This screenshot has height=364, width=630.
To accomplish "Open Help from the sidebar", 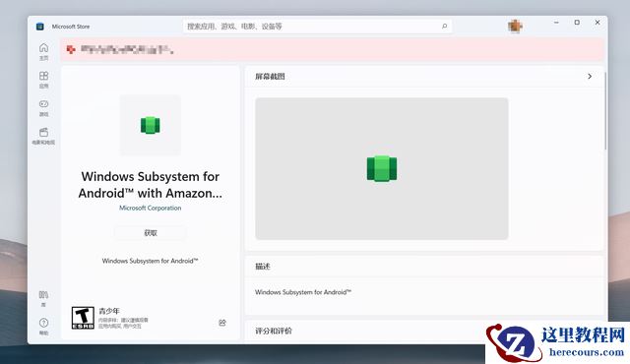I will point(43,327).
